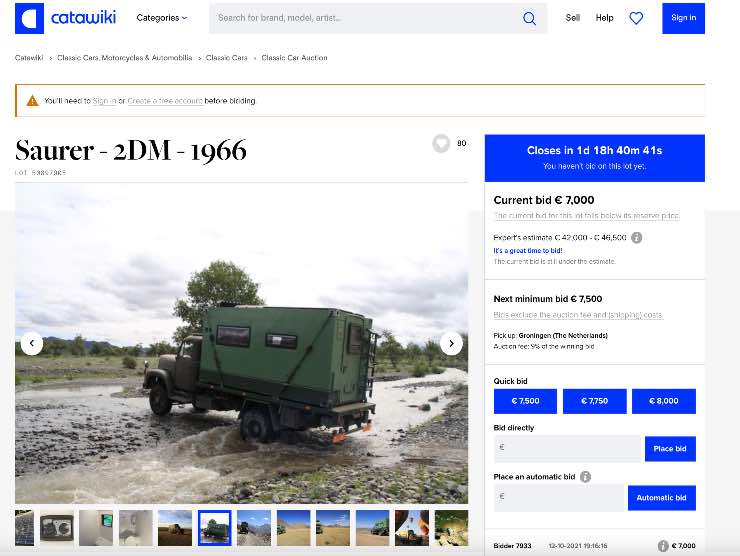Click info icon next to automatic bid

coord(586,477)
